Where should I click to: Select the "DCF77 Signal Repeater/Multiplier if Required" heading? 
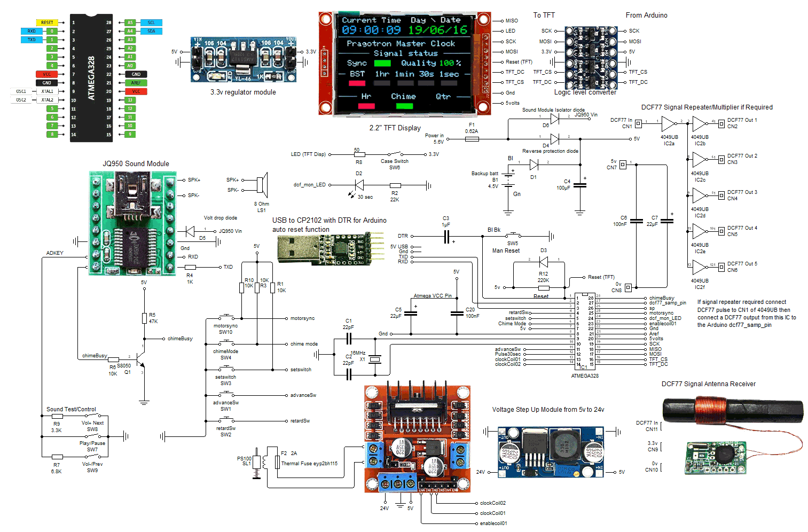[x=707, y=107]
